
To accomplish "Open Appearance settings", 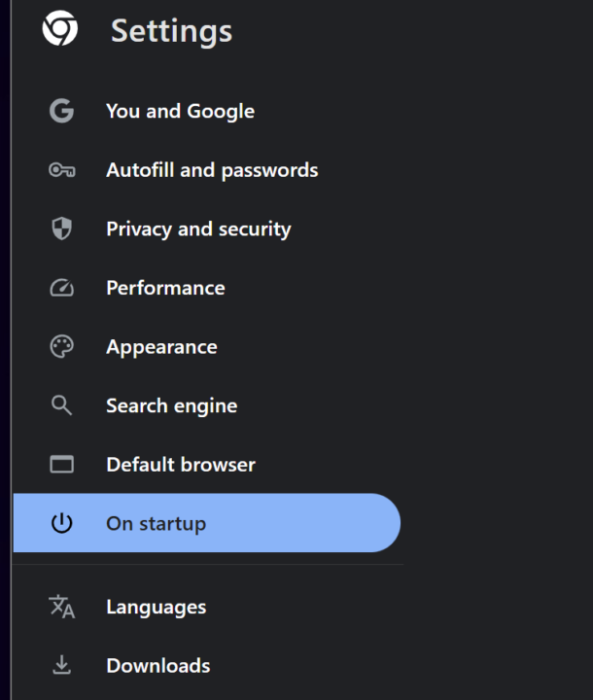I will [161, 347].
